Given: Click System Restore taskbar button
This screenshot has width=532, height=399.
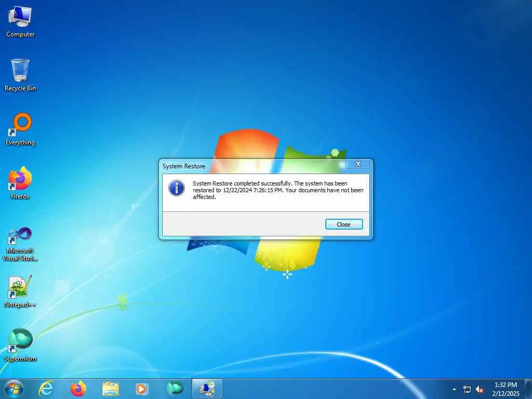Looking at the screenshot, I should (x=207, y=389).
